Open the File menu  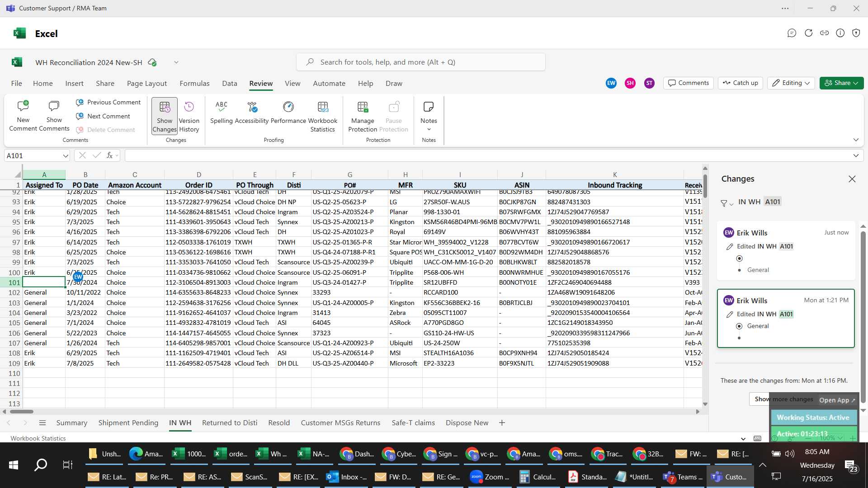tap(17, 84)
